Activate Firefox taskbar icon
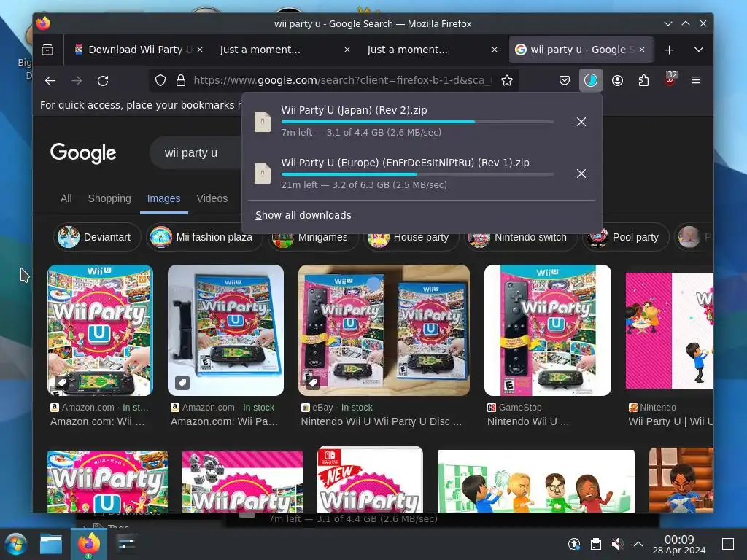747x560 pixels. tap(89, 544)
